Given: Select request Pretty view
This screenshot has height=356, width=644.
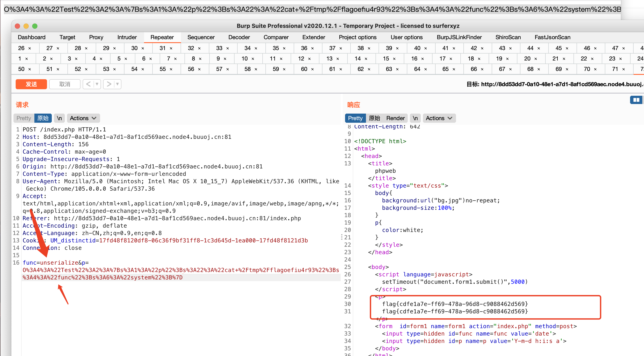Looking at the screenshot, I should [24, 118].
